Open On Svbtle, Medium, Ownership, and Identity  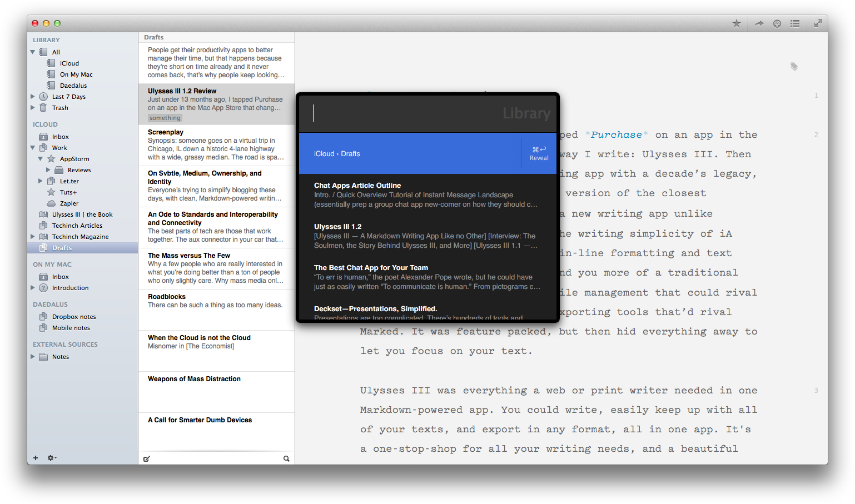point(216,186)
